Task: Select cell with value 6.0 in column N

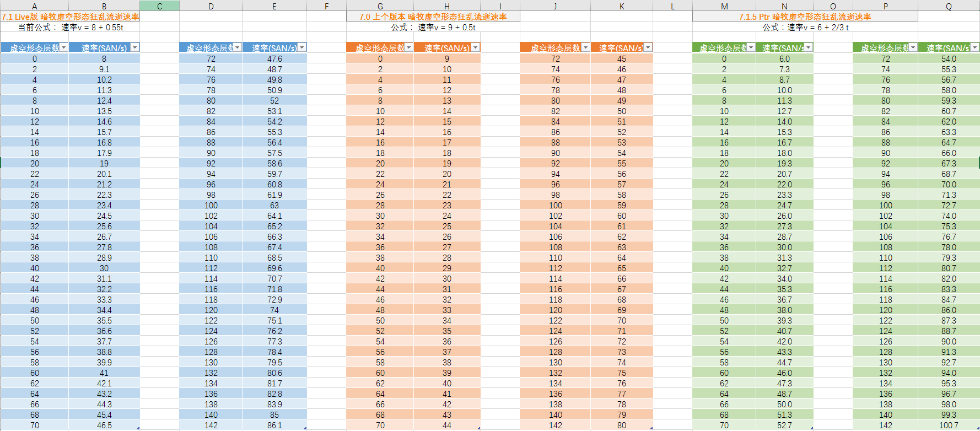Action: tap(784, 58)
